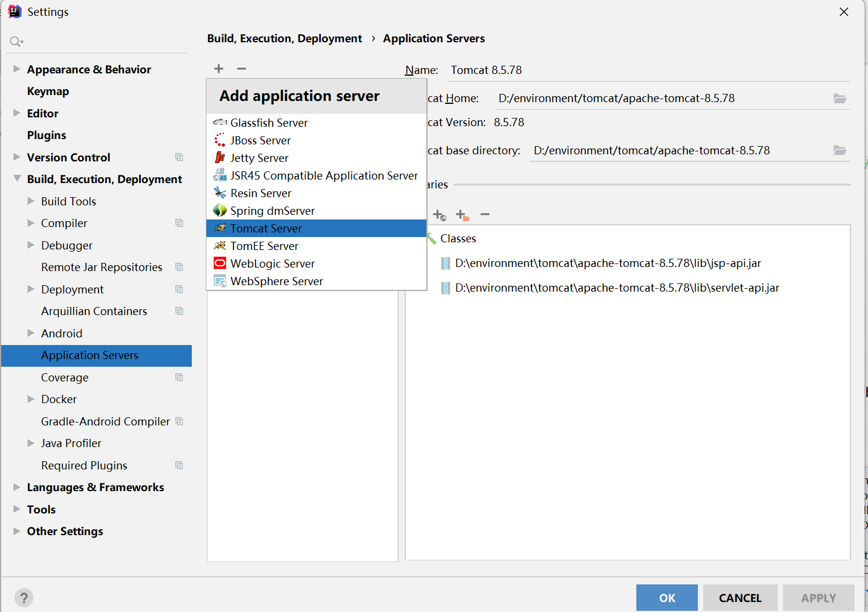The height and width of the screenshot is (612, 868).
Task: Click the jar icon beside jsp-api.jar
Action: (446, 263)
